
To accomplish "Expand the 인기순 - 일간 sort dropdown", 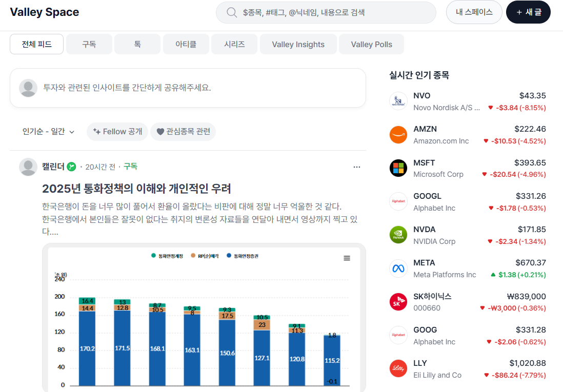I will click(x=48, y=132).
